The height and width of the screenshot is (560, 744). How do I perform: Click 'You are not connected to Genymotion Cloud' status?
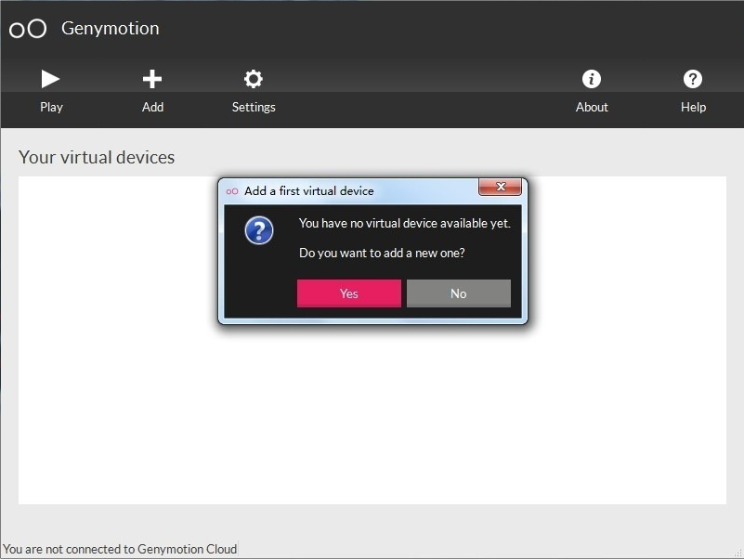pos(120,549)
